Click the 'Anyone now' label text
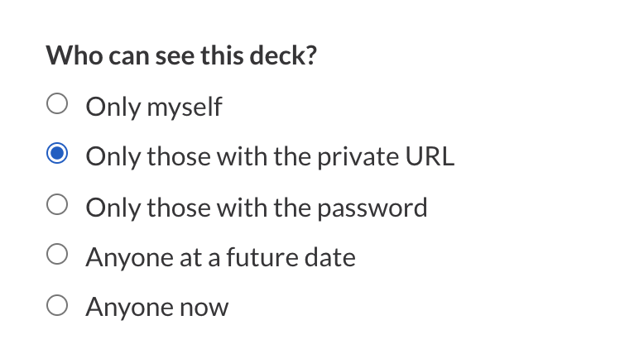The height and width of the screenshot is (349, 644). pyautogui.click(x=157, y=308)
